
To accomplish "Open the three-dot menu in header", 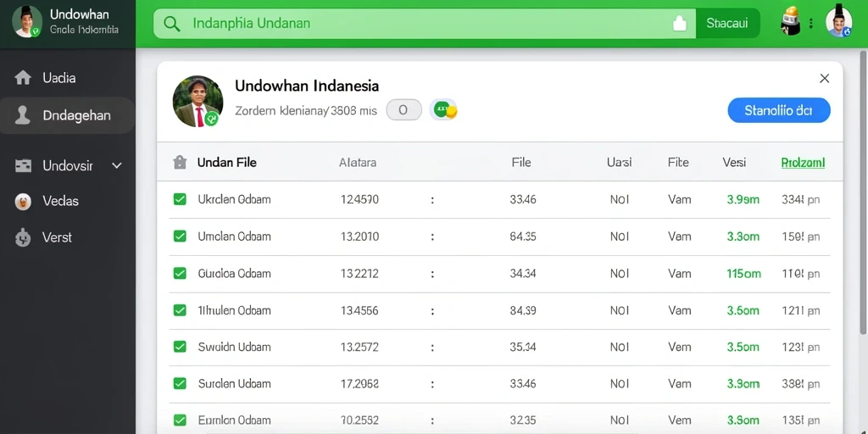I will [811, 23].
